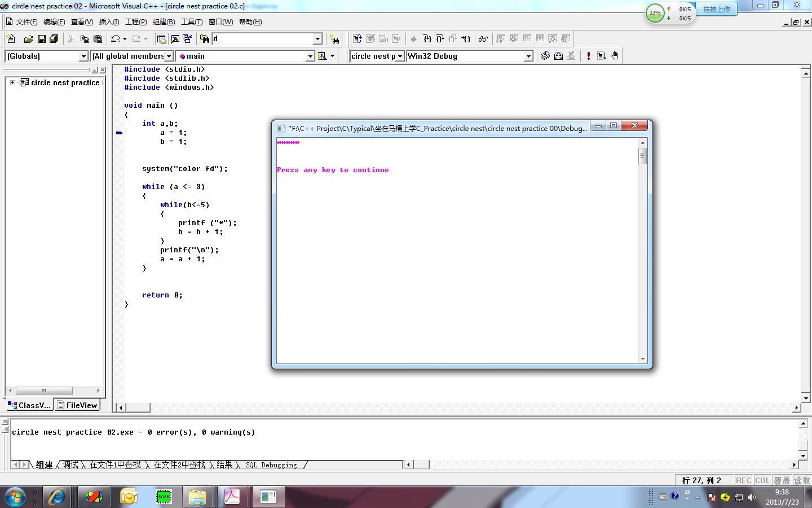Toggle the Output pane icon

coord(175,39)
